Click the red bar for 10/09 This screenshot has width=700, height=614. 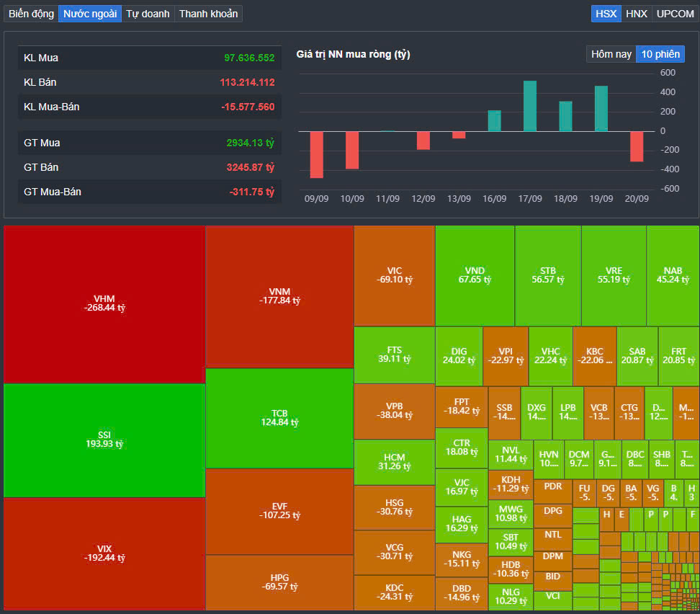point(352,150)
